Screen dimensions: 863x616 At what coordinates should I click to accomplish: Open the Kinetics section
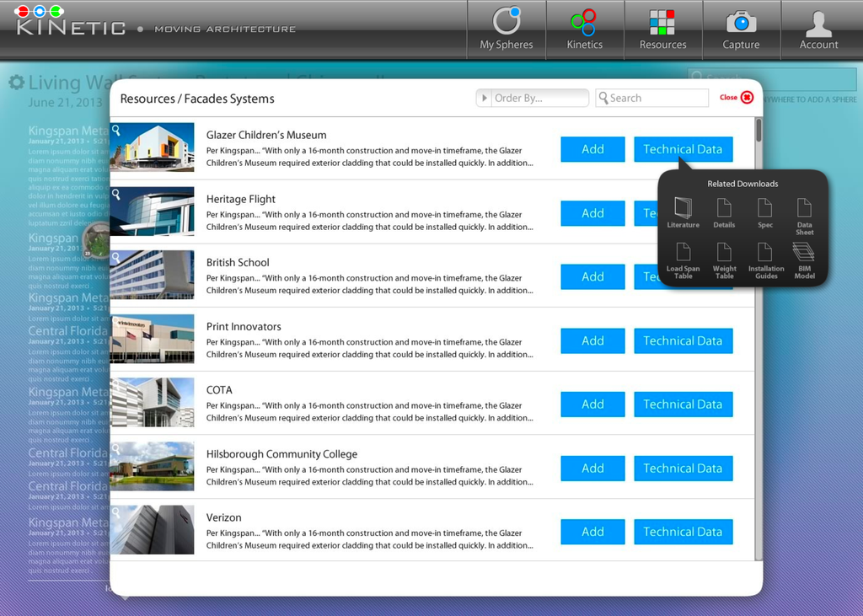tap(585, 29)
